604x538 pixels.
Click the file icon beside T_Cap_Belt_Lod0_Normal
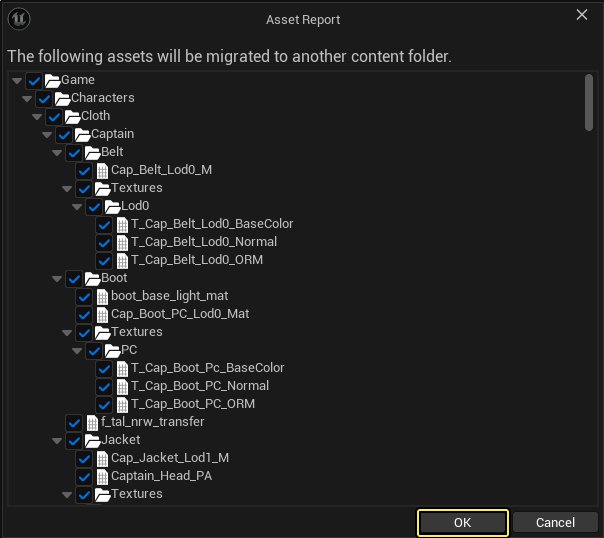coord(122,243)
